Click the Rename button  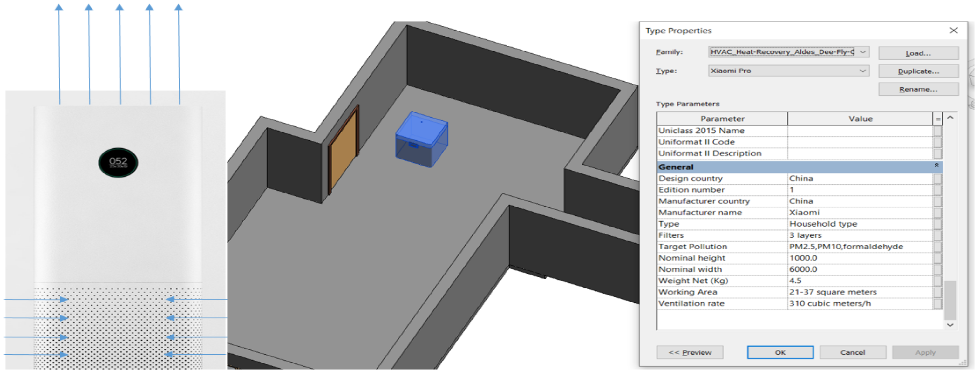918,89
